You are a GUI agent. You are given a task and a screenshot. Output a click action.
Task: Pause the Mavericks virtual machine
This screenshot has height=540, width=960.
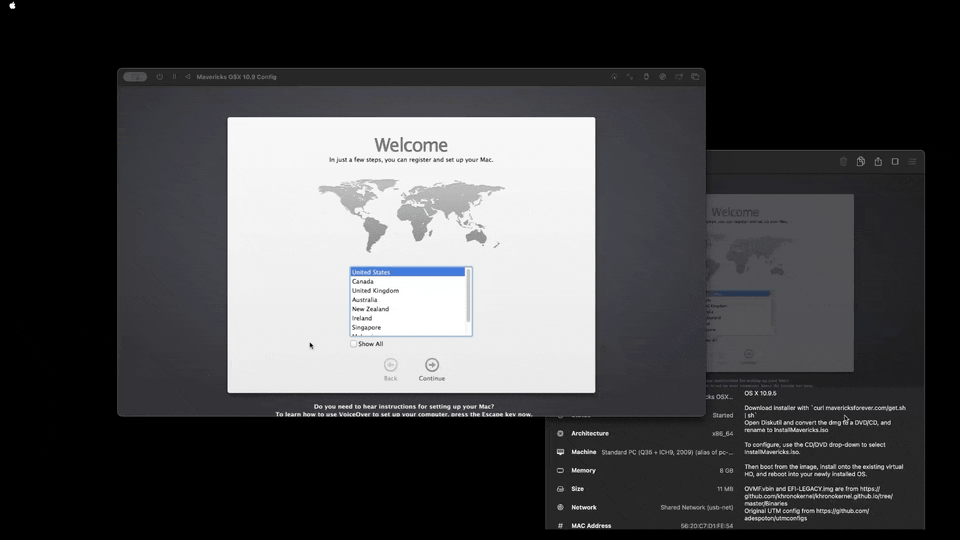[x=174, y=77]
